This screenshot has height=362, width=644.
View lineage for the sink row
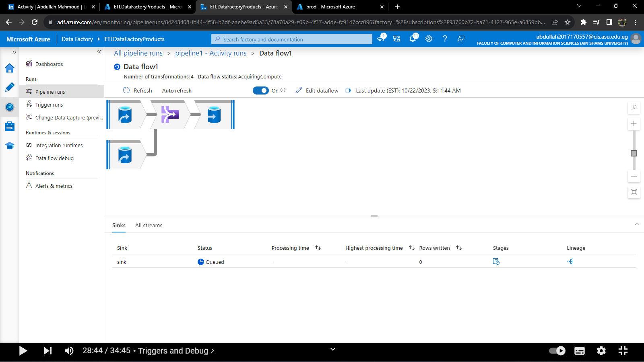(x=570, y=261)
